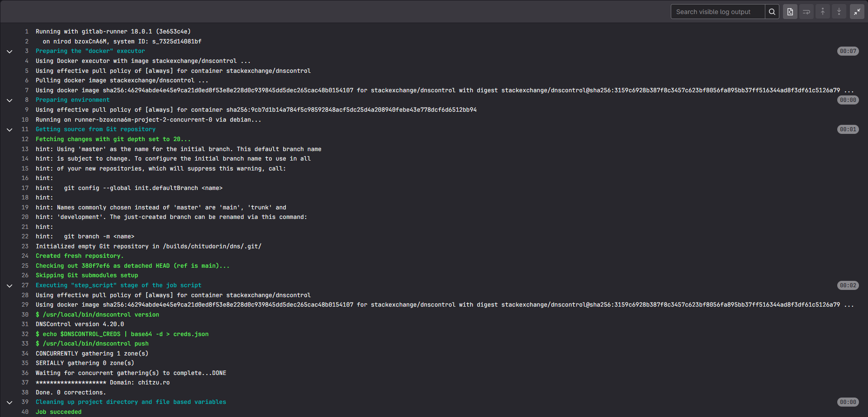Click the scroll to bottom icon
The height and width of the screenshot is (417, 868).
(x=839, y=12)
